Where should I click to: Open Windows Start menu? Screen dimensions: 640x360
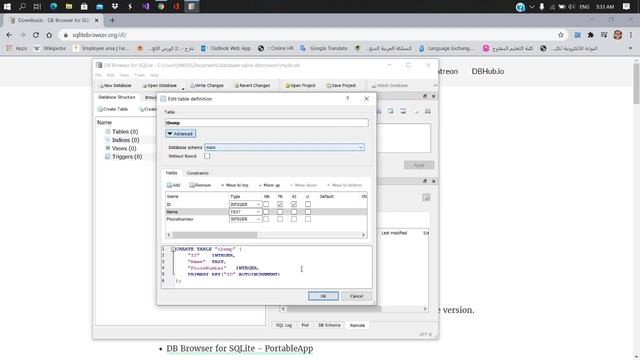click(x=7, y=7)
